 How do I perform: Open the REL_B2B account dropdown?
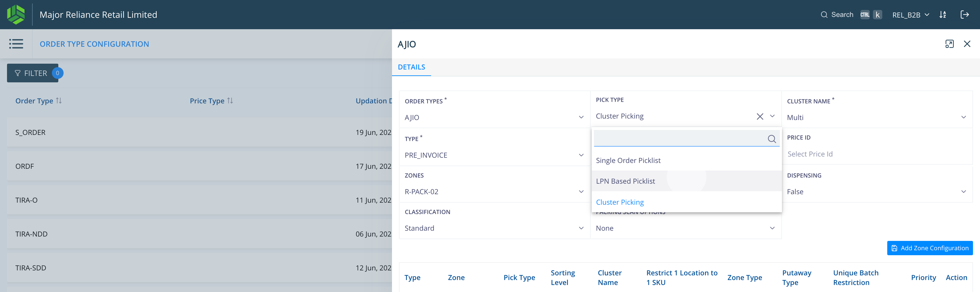910,15
